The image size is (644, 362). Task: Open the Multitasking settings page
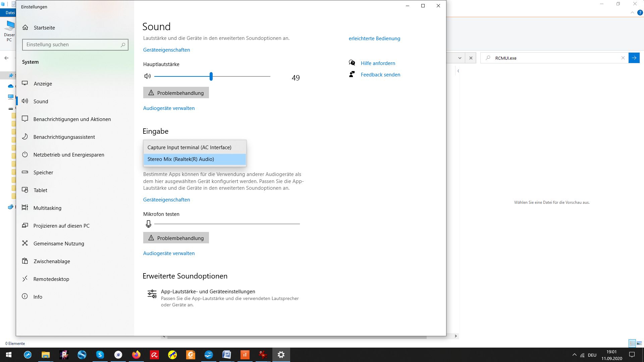pos(47,208)
